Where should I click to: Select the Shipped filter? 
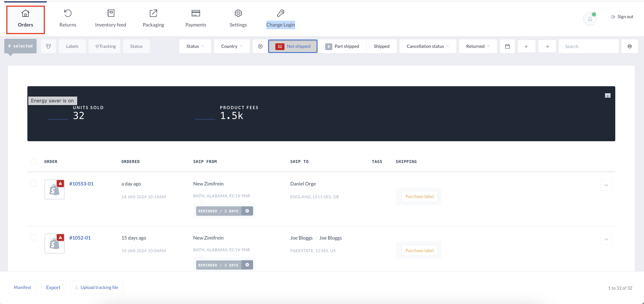tap(381, 46)
